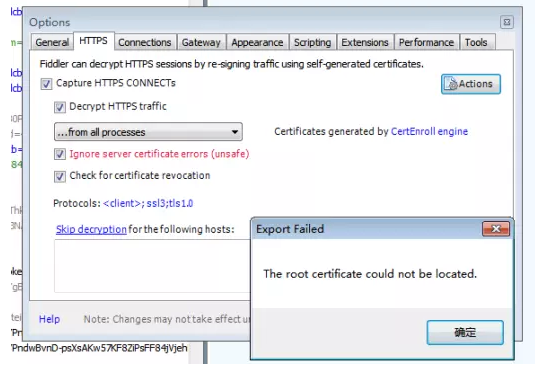The image size is (535, 371).
Task: Click the 'Note: Changes may not take effect' text
Action: coord(167,319)
